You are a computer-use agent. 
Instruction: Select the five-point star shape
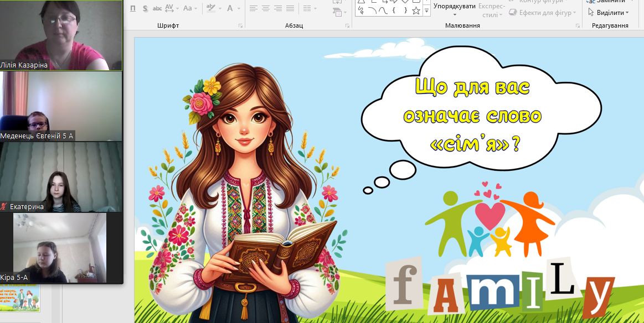pyautogui.click(x=416, y=11)
